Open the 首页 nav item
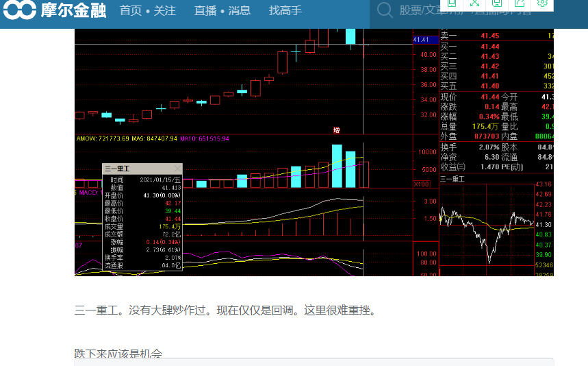588x366 pixels. (x=131, y=10)
